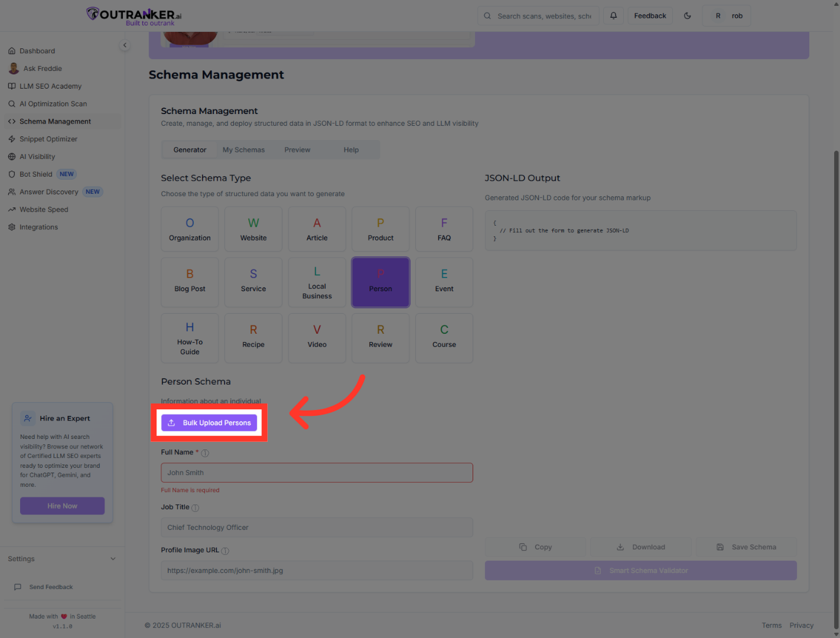Image resolution: width=840 pixels, height=638 pixels.
Task: Select the FAQ schema type
Action: coord(444,229)
